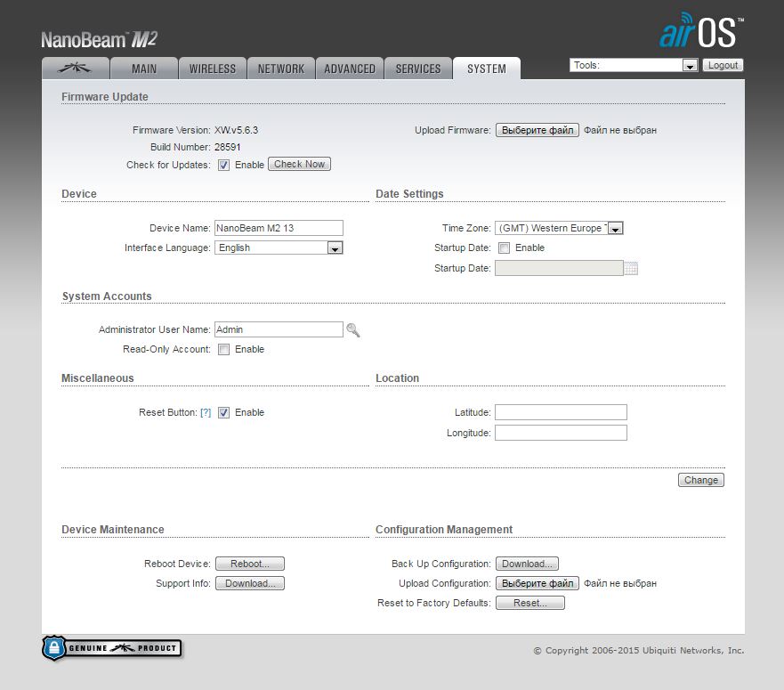Toggle Check for Updates Enable checkbox
This screenshot has height=690, width=784.
223,165
